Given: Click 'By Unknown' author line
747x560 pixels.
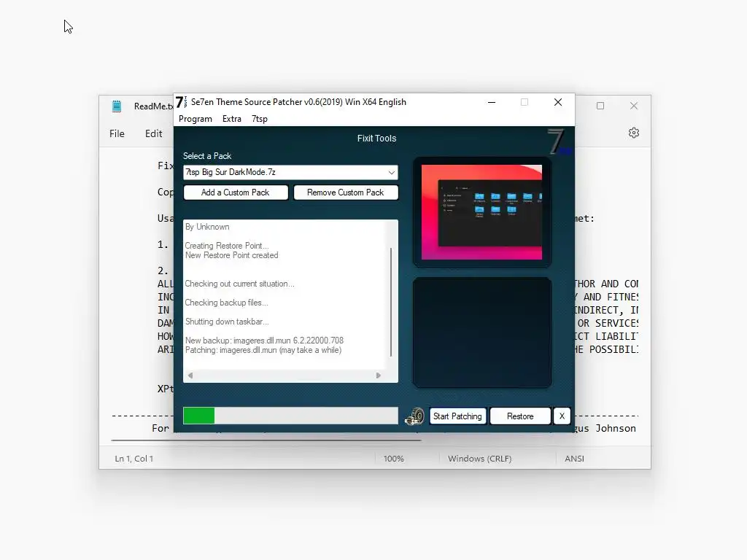Looking at the screenshot, I should coord(207,227).
